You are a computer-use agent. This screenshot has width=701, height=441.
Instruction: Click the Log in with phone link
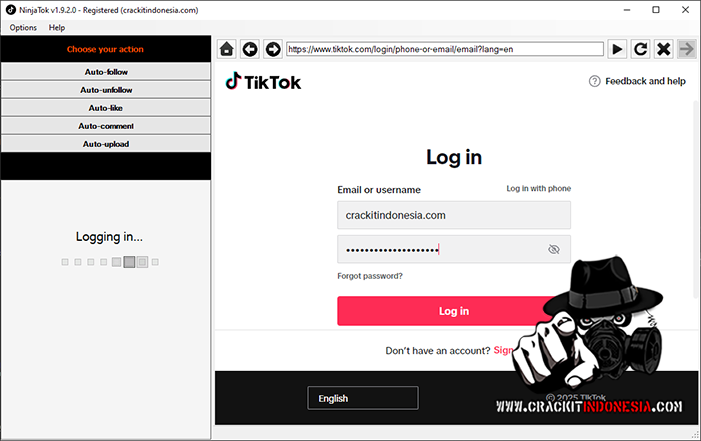(538, 188)
